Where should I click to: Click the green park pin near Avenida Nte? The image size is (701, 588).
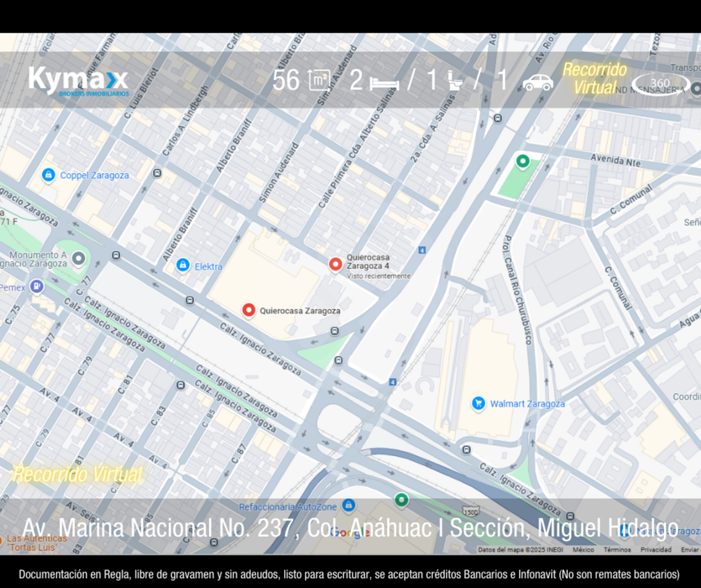pyautogui.click(x=522, y=161)
